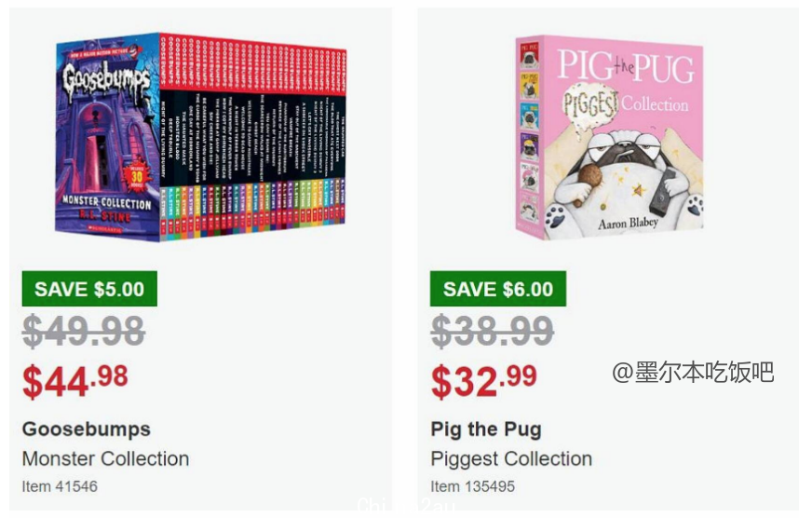Click the Goosebumps logo on box front
Screen dimensions: 812x518
[x=107, y=79]
